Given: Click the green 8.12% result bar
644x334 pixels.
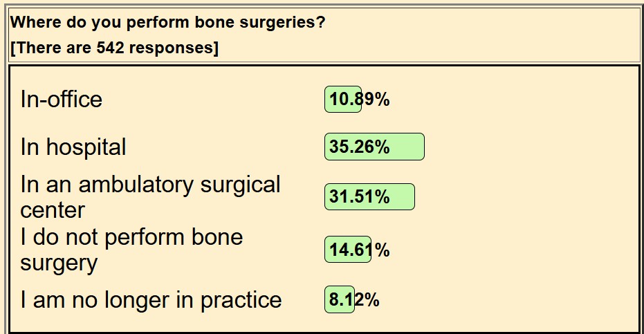Looking at the screenshot, I should [339, 300].
